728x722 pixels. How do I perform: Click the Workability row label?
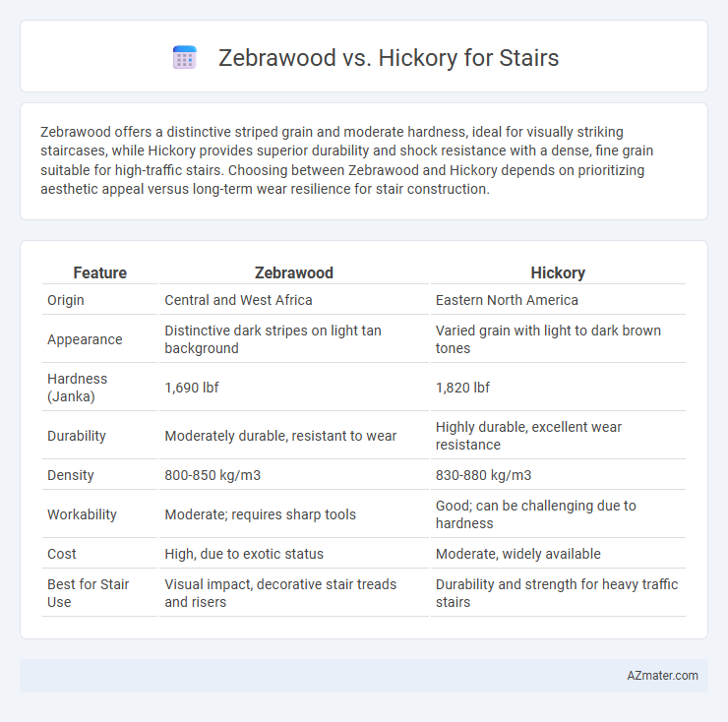pyautogui.click(x=82, y=514)
